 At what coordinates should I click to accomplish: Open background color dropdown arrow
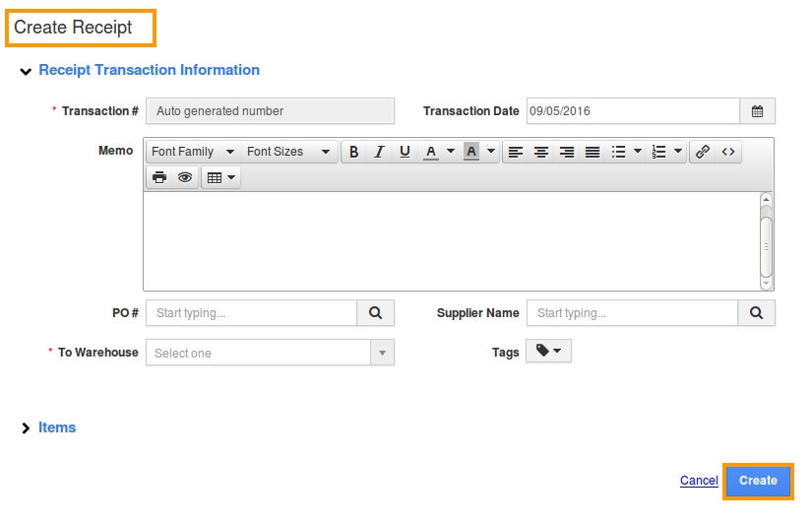coord(491,152)
